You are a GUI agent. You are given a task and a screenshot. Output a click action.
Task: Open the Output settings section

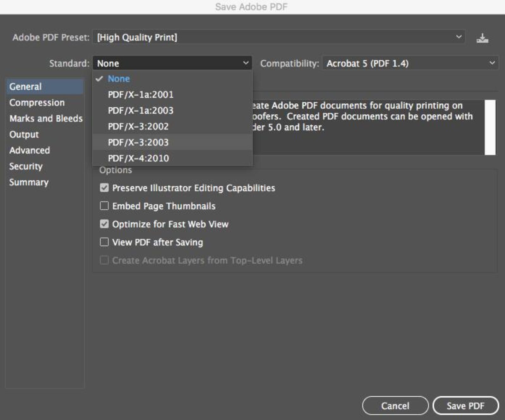click(45, 134)
